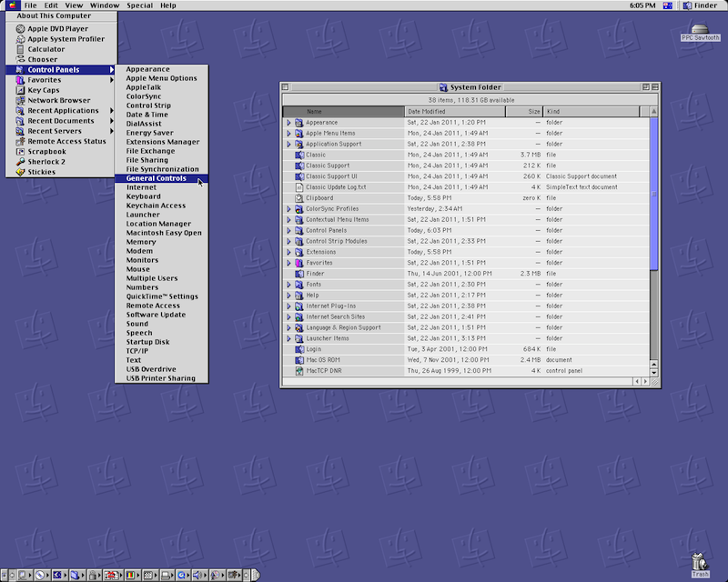Toggle sort order button above the scrollbar
Viewport: 728px width, 582px height.
click(x=654, y=111)
